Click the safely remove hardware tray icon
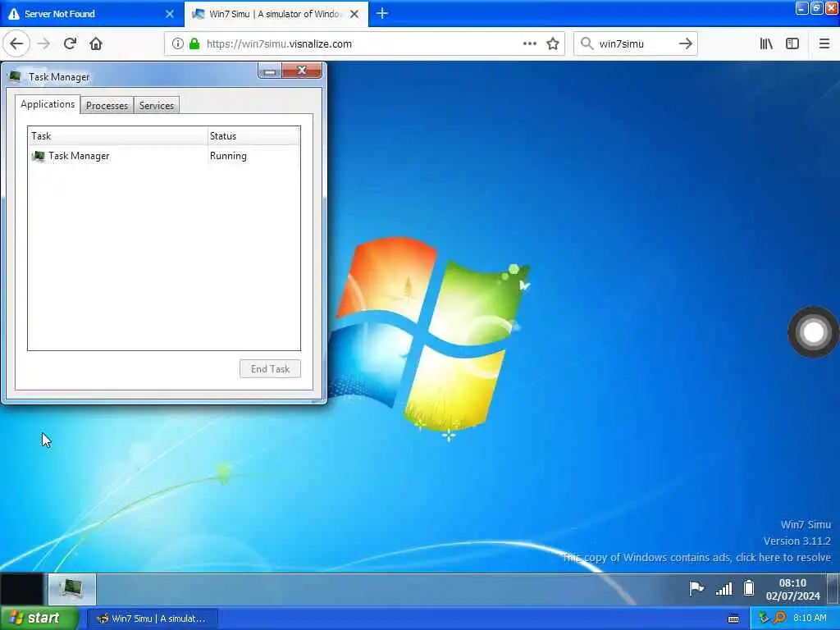 tap(764, 618)
